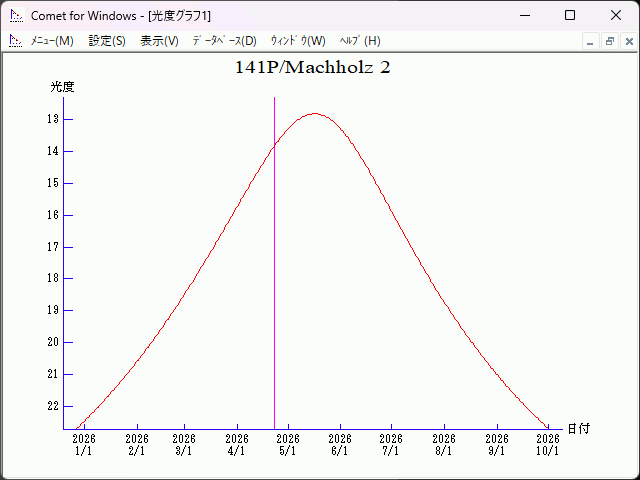
Task: Minimize the Comet for Windows main window
Action: [524, 16]
